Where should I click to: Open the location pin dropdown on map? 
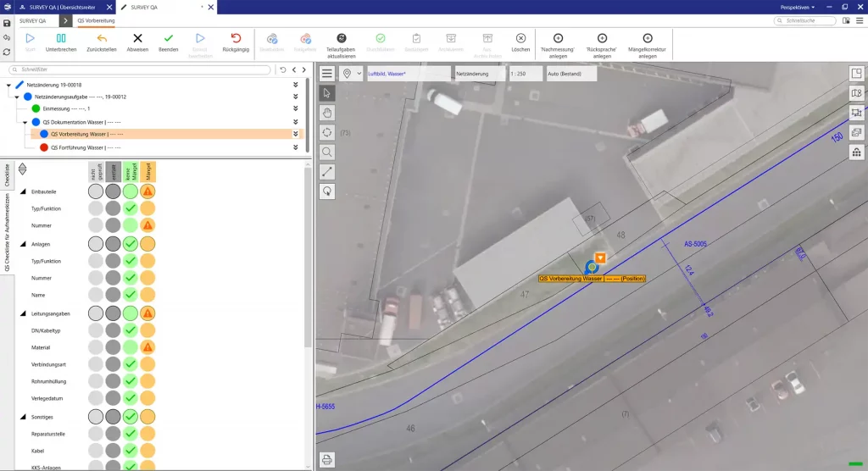click(359, 74)
